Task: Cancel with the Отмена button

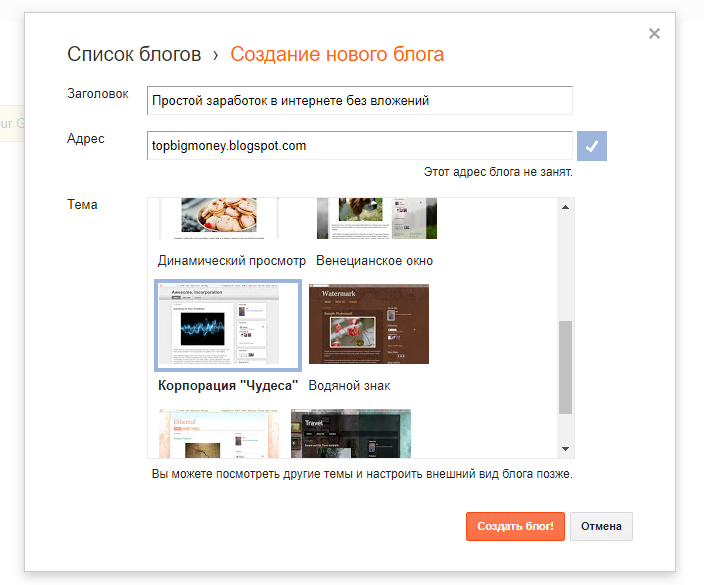Action: point(601,526)
